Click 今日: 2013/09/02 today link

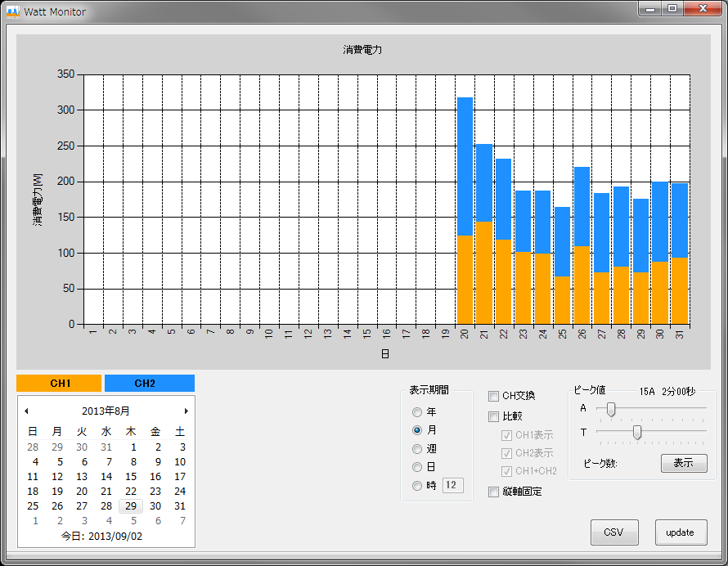tap(101, 537)
